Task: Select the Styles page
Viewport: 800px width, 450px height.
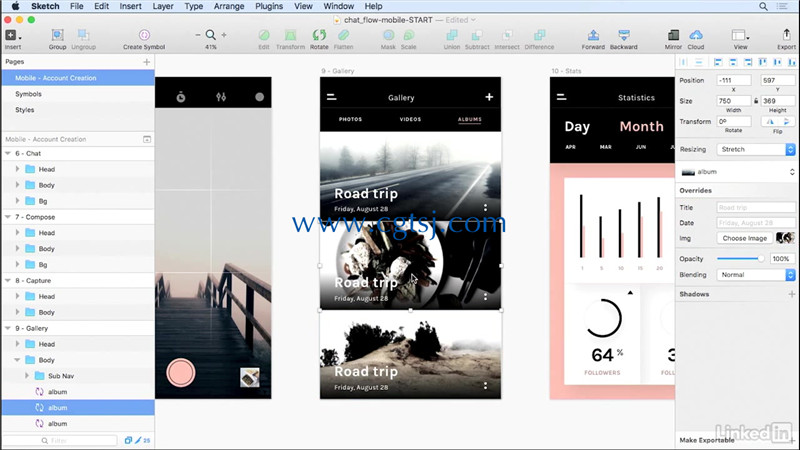Action: point(24,110)
